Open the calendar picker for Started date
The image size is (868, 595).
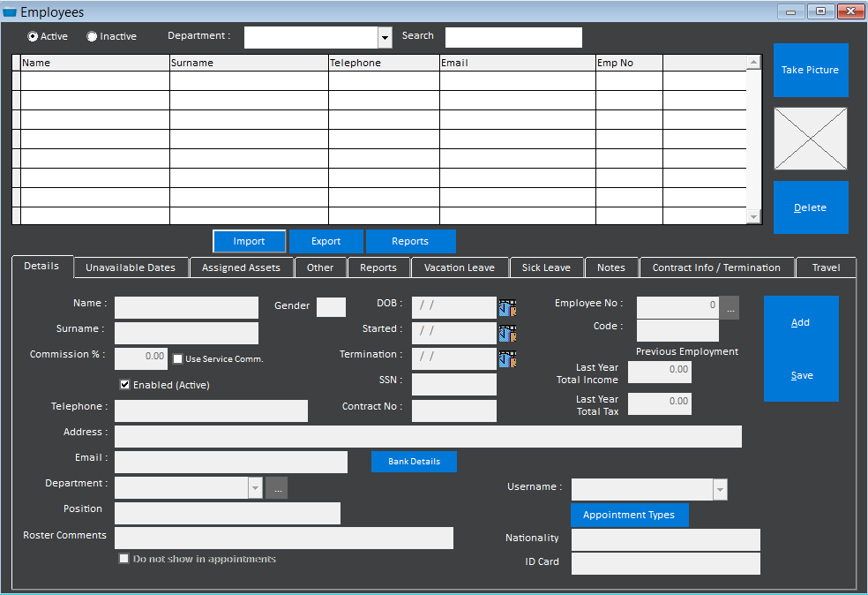pyautogui.click(x=506, y=333)
